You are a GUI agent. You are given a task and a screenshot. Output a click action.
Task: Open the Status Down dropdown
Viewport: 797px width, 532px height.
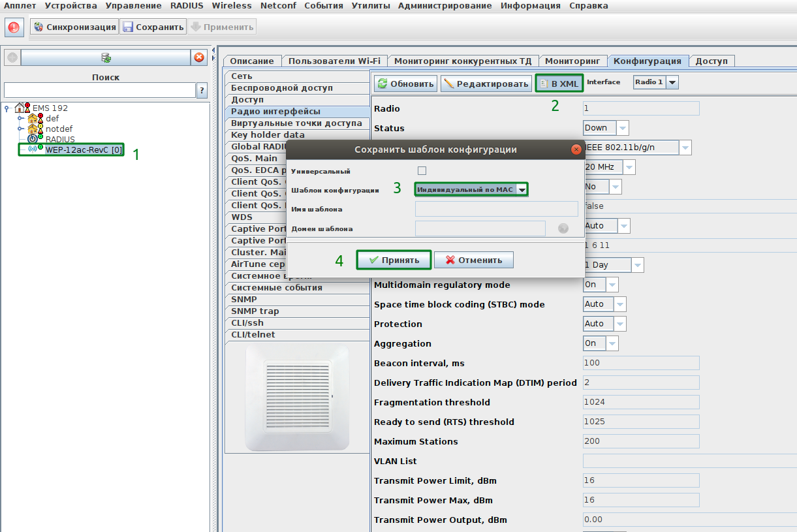tap(622, 128)
